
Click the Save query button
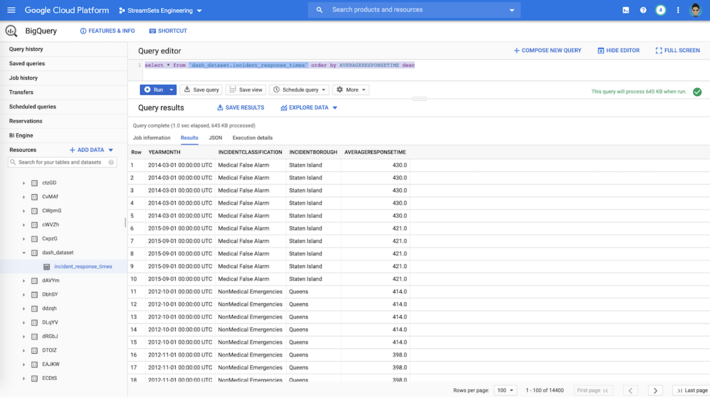(x=201, y=90)
